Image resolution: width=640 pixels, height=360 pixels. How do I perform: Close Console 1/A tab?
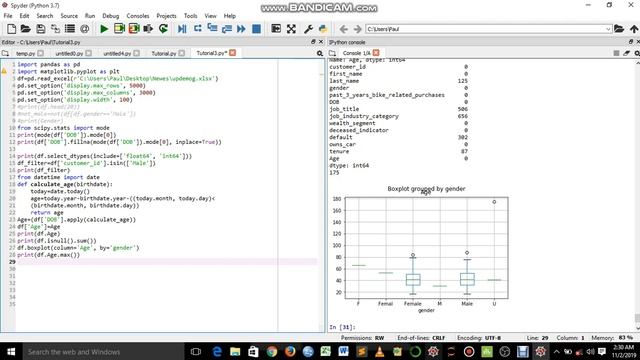pos(376,53)
